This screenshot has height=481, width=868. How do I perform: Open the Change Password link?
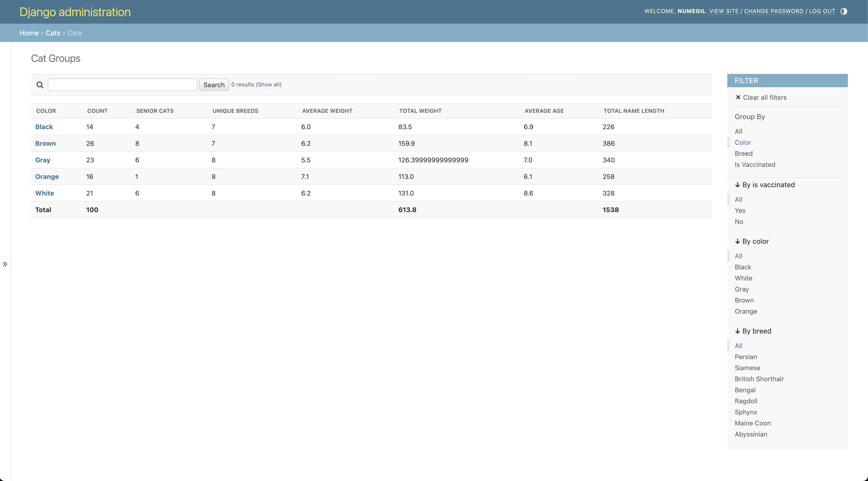click(774, 11)
